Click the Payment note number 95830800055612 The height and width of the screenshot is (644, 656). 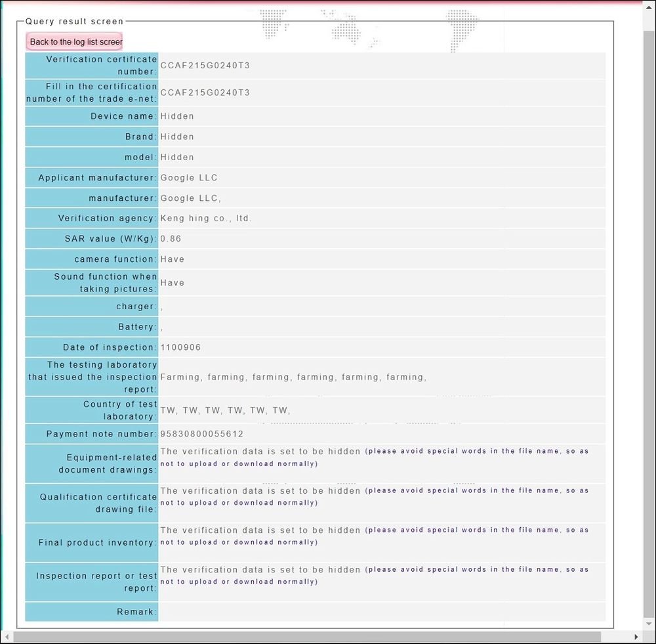(x=202, y=435)
